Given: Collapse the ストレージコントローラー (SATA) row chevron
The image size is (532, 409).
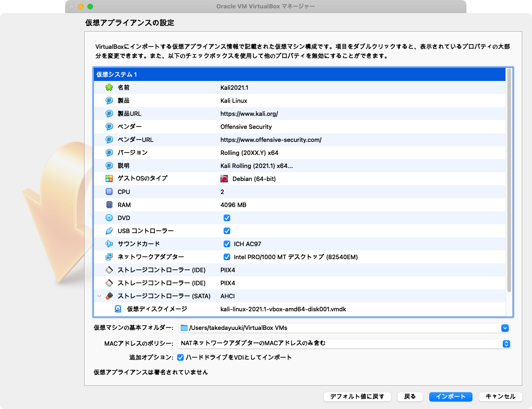Looking at the screenshot, I should click(99, 296).
